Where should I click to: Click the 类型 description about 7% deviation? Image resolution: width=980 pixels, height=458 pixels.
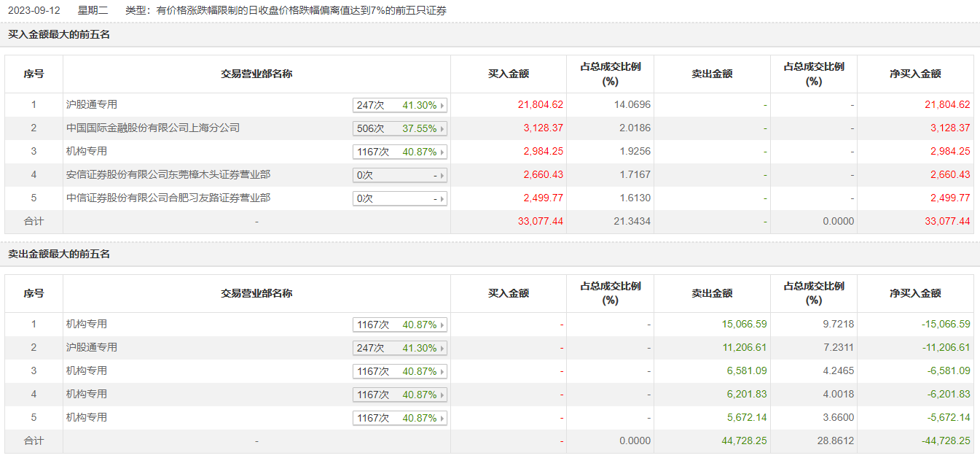(x=286, y=11)
